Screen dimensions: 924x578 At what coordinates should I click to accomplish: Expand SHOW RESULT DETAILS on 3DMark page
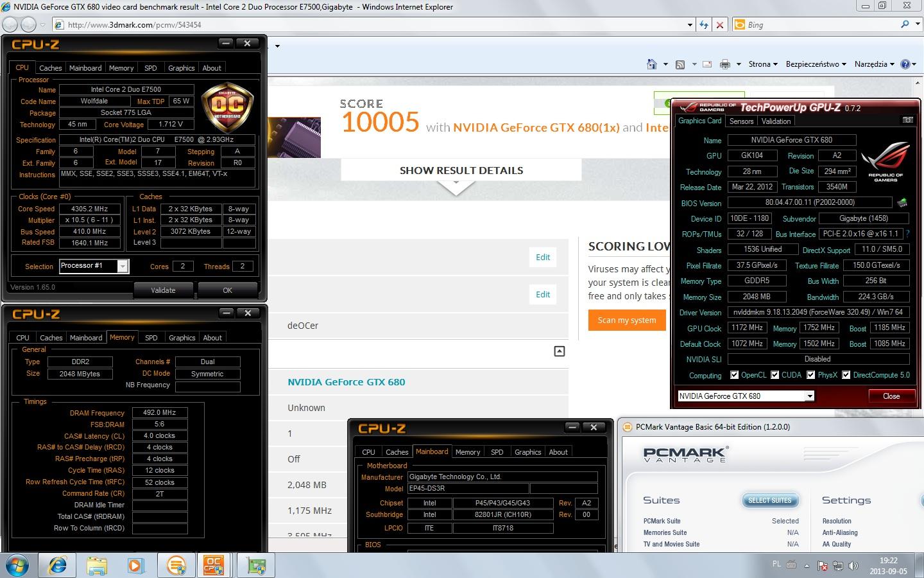pyautogui.click(x=461, y=171)
